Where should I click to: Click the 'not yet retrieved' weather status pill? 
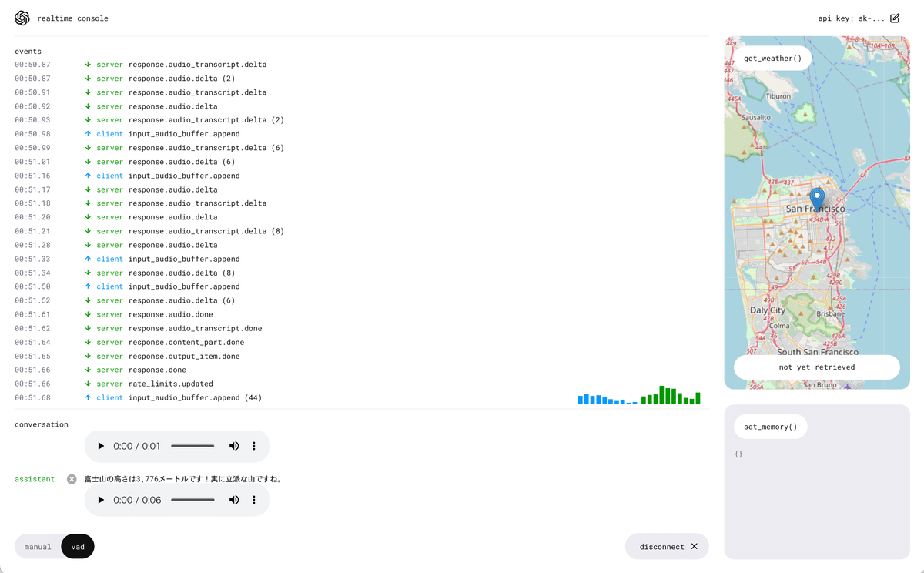(x=816, y=367)
